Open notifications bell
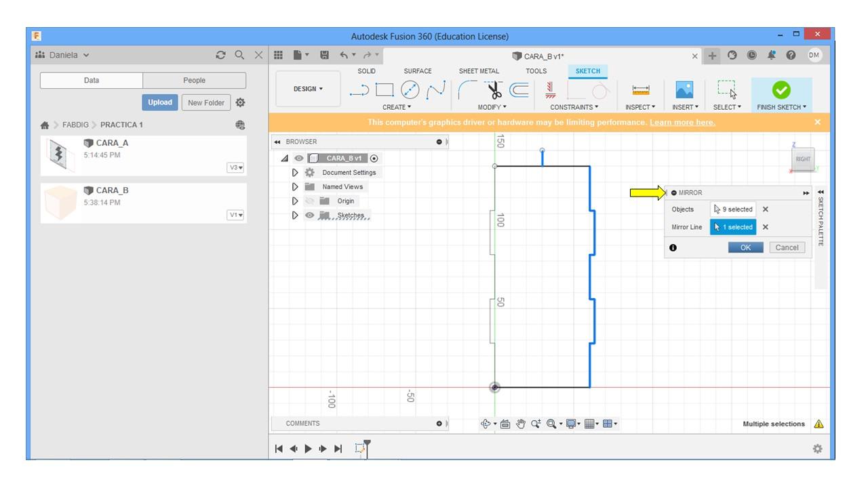Image resolution: width=868 pixels, height=488 pixels. [771, 56]
